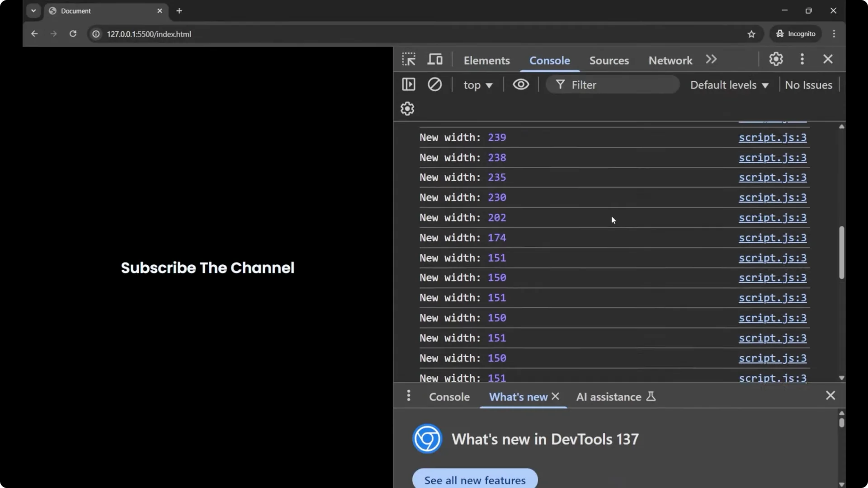Toggle the device toolbar emulation icon
The width and height of the screenshot is (868, 488).
pos(435,60)
